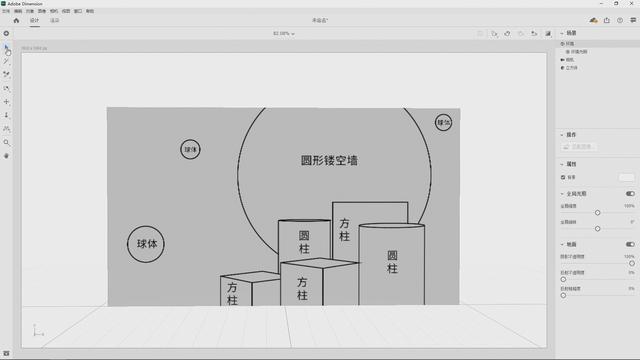This screenshot has height=360, width=640.
Task: Click the large 球体 sphere circle in canvas
Action: 146,244
